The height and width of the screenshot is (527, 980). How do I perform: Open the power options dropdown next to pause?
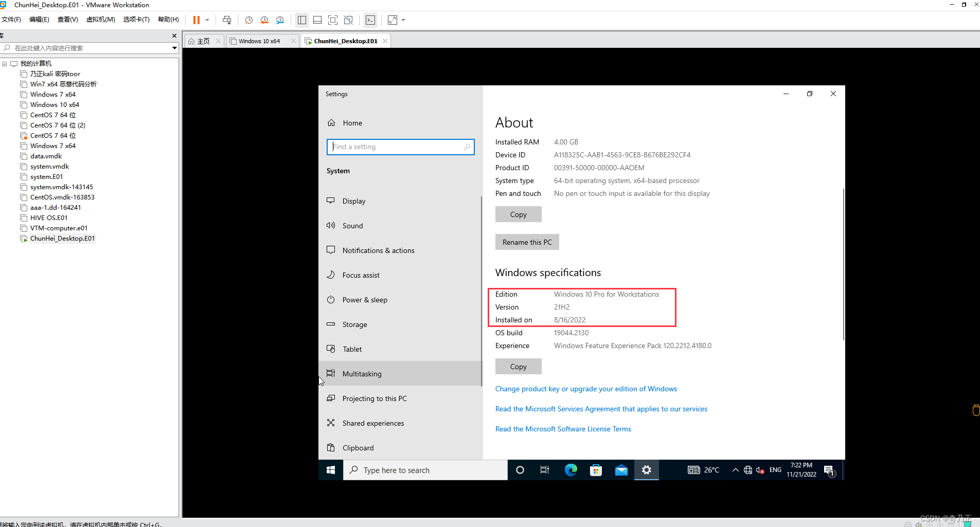[207, 20]
